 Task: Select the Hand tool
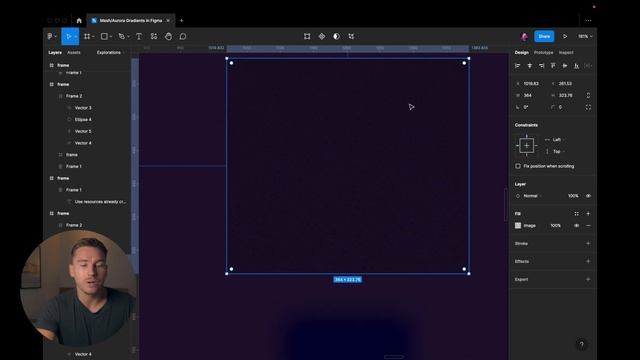click(x=168, y=36)
